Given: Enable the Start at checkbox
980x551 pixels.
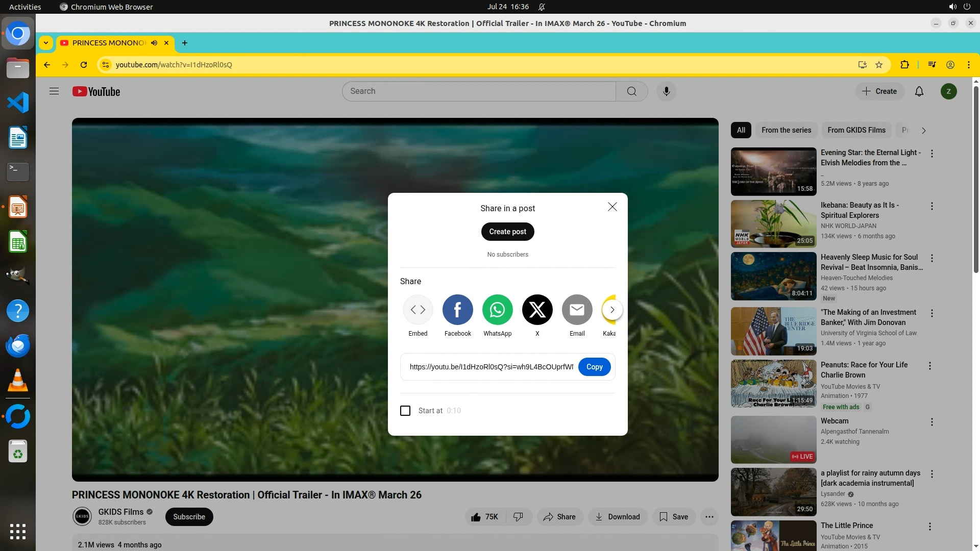Looking at the screenshot, I should 405,411.
